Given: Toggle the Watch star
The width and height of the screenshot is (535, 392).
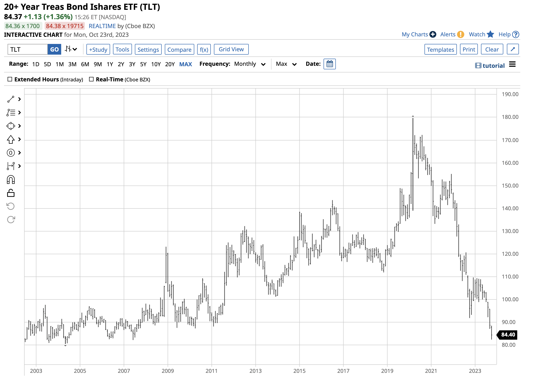Looking at the screenshot, I should pyautogui.click(x=490, y=34).
